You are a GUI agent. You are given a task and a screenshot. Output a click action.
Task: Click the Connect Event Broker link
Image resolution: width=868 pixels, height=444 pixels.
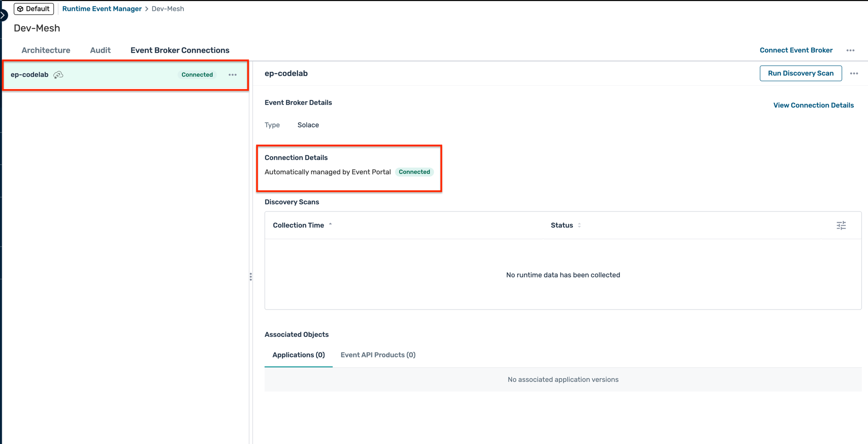tap(796, 50)
